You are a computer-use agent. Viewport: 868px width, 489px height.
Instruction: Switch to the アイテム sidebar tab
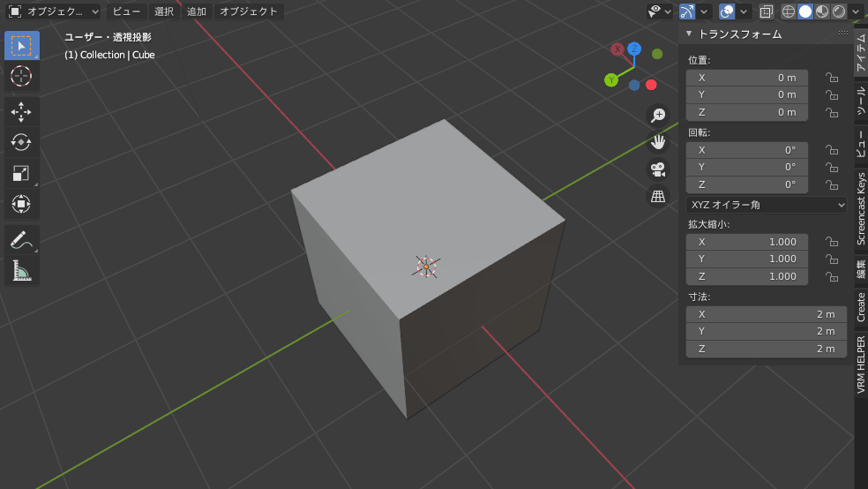[861, 51]
